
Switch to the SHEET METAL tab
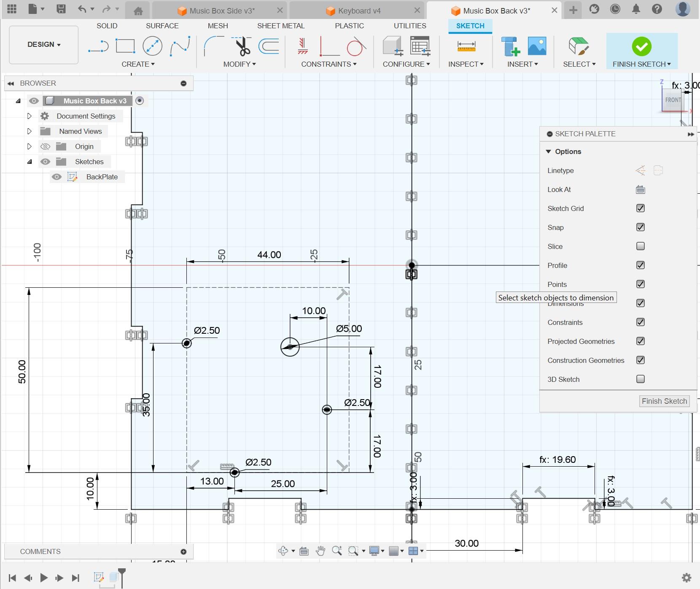pos(281,26)
